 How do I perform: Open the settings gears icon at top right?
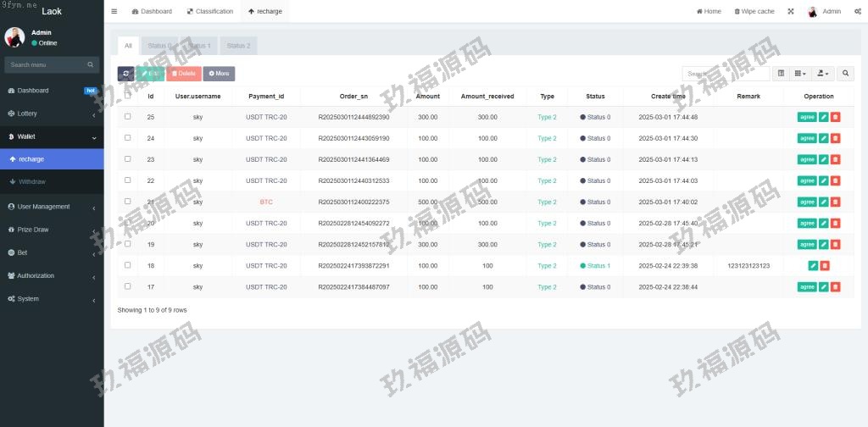[x=858, y=12]
